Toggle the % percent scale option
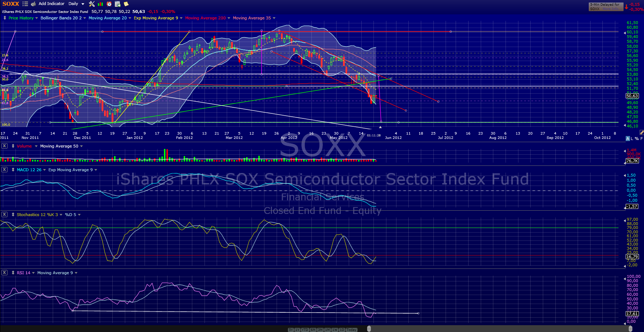Viewport: 644px width, 332px height. click(637, 139)
